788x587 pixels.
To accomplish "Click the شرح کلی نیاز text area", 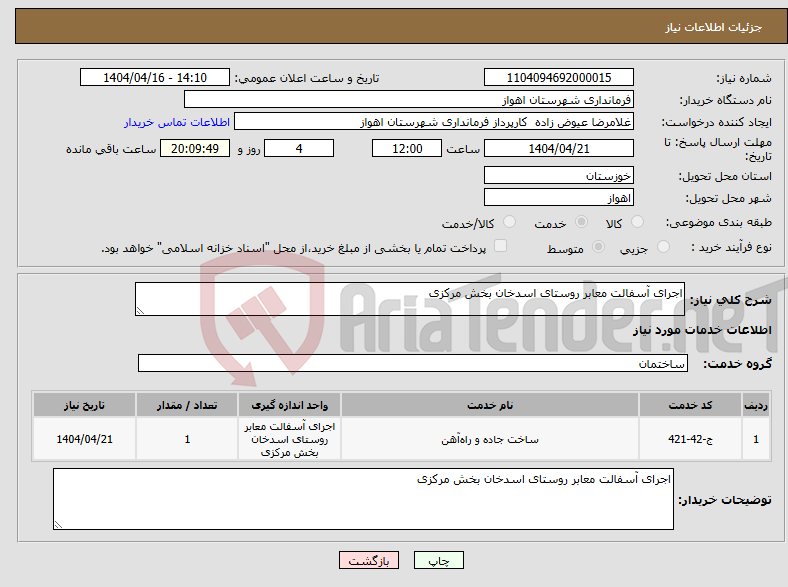I will click(x=410, y=299).
